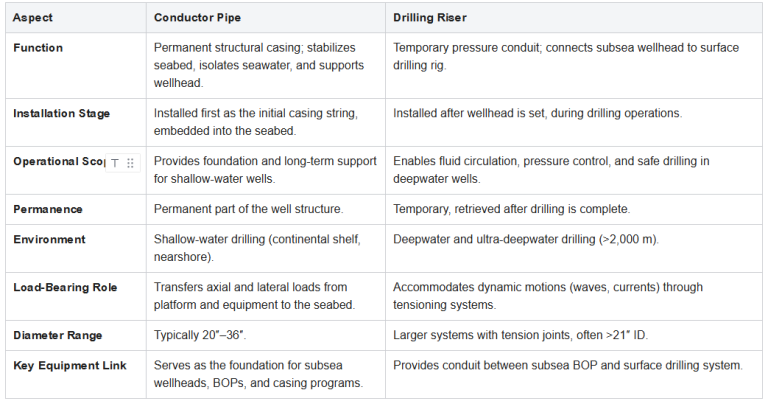
Task: Select the Installation Stage row label
Action: [61, 113]
